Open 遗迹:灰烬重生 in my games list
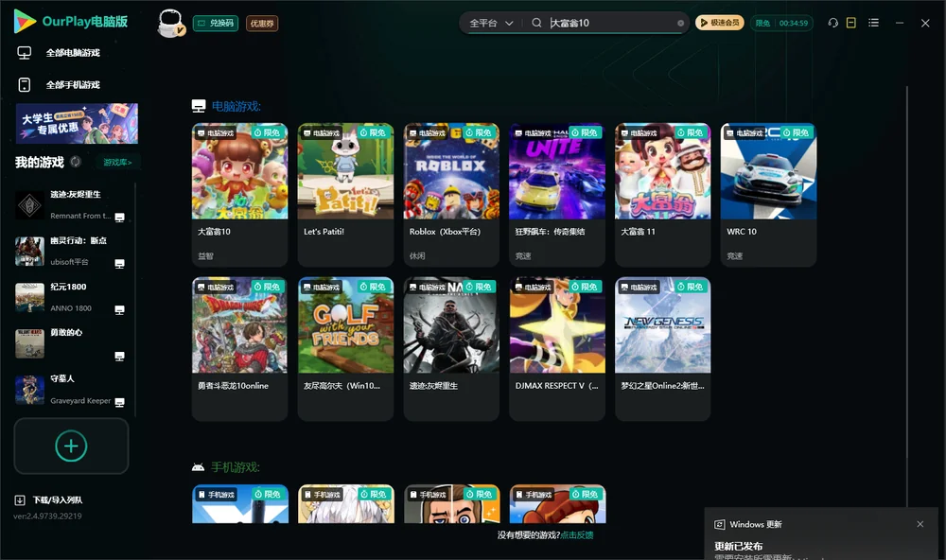Viewport: 946px width, 560px height. pos(71,205)
